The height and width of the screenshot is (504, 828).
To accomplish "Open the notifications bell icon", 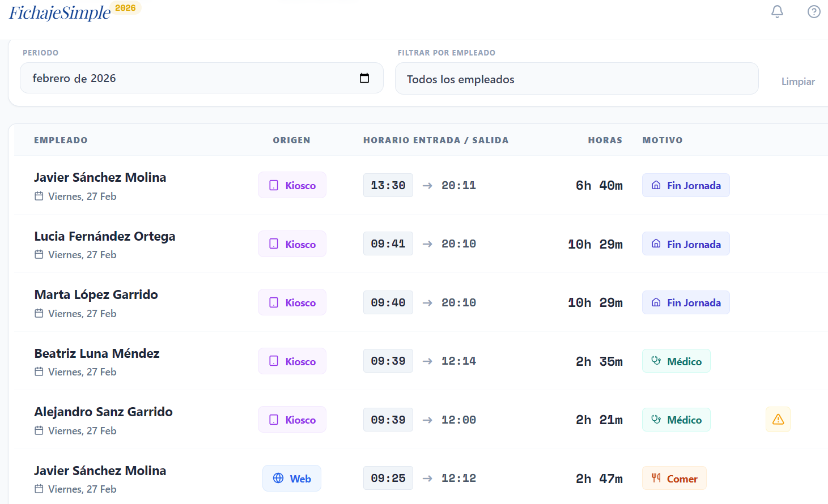I will pyautogui.click(x=777, y=12).
